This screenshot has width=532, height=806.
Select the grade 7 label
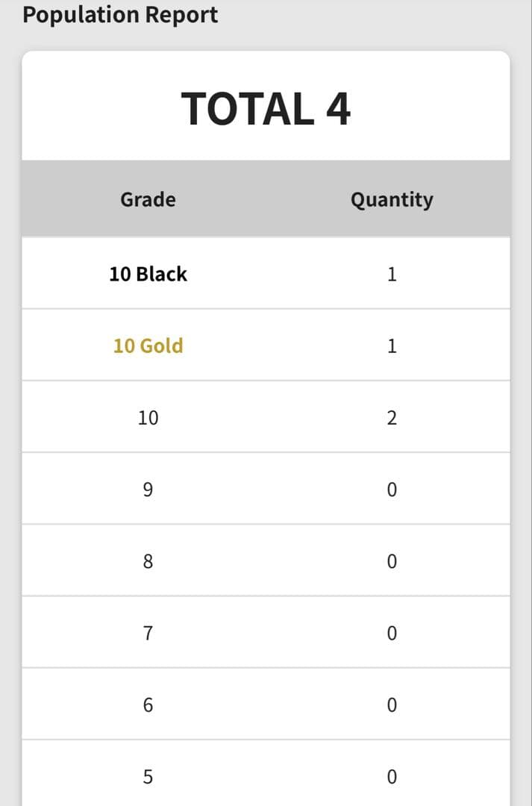point(148,633)
